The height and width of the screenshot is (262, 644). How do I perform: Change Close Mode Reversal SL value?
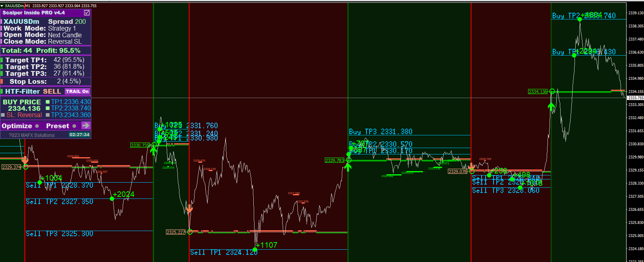[65, 41]
